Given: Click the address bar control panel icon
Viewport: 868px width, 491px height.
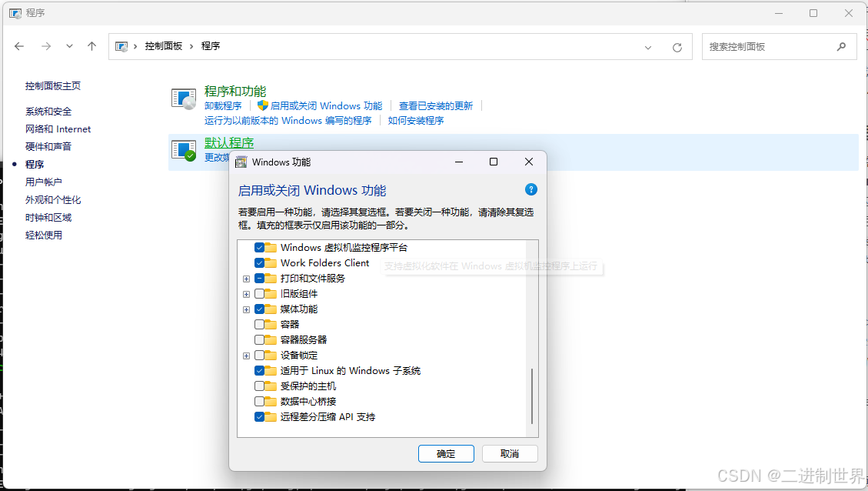Looking at the screenshot, I should [x=121, y=46].
